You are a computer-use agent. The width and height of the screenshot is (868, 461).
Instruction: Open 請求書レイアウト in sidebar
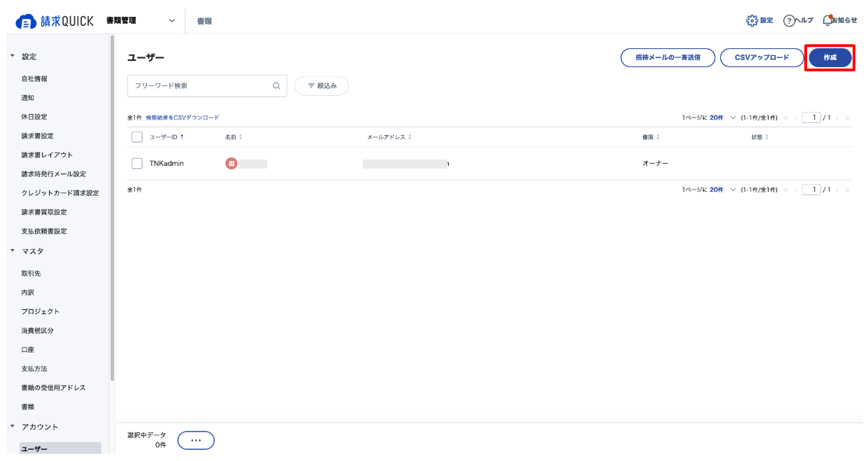47,155
